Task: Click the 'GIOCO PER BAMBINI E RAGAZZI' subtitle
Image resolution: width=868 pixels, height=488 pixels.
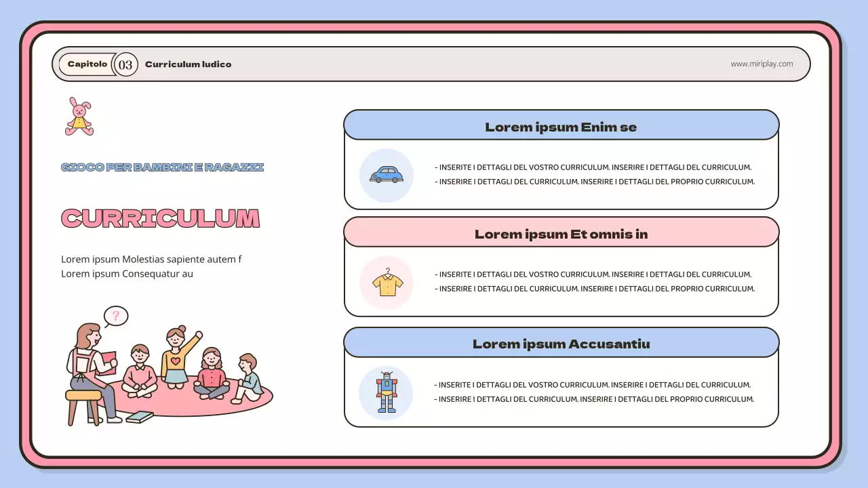Action: click(162, 167)
